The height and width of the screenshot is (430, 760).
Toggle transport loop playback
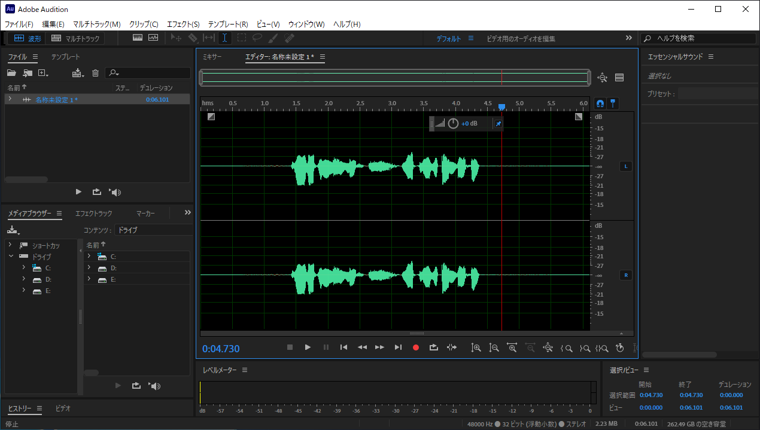coord(433,347)
